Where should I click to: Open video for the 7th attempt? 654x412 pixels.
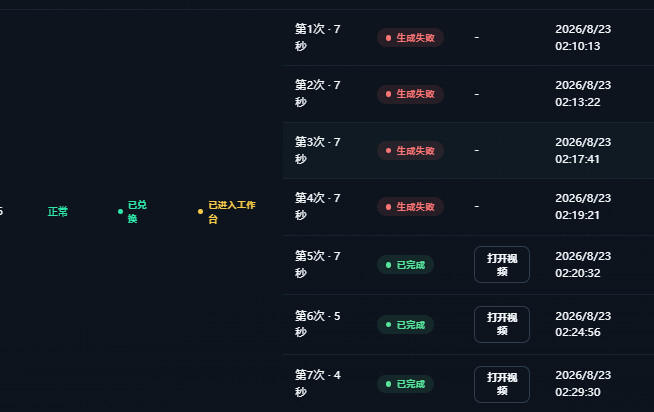(502, 384)
